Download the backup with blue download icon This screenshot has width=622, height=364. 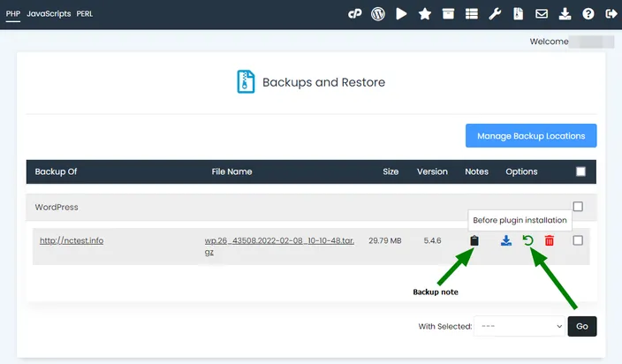[x=505, y=240]
